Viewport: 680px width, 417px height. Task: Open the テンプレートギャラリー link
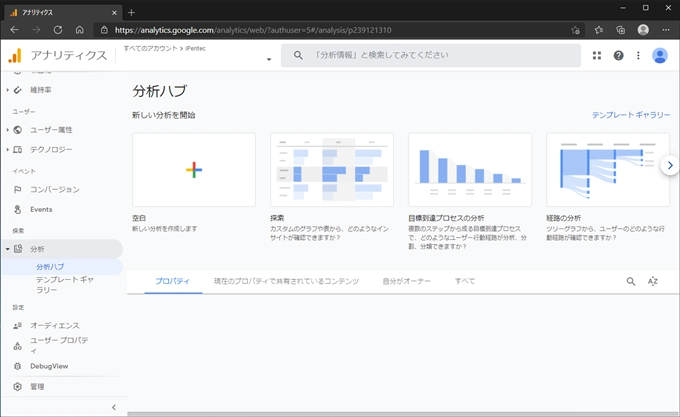[631, 115]
